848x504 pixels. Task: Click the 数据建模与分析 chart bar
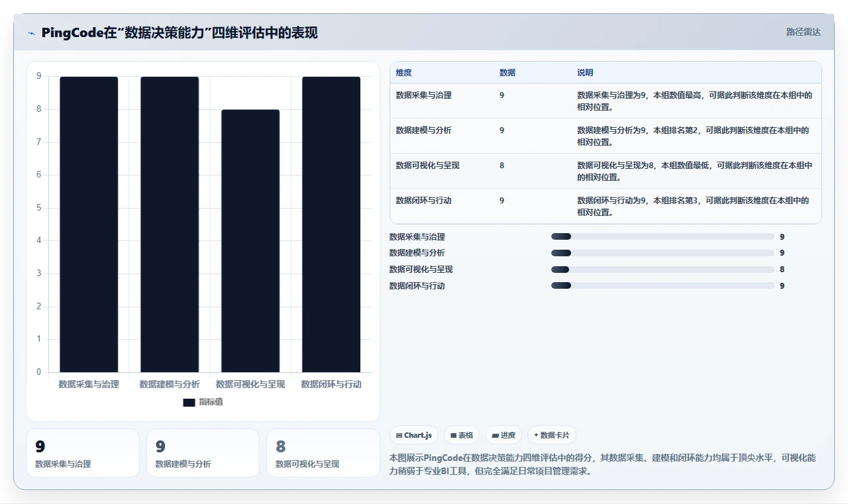click(x=170, y=224)
